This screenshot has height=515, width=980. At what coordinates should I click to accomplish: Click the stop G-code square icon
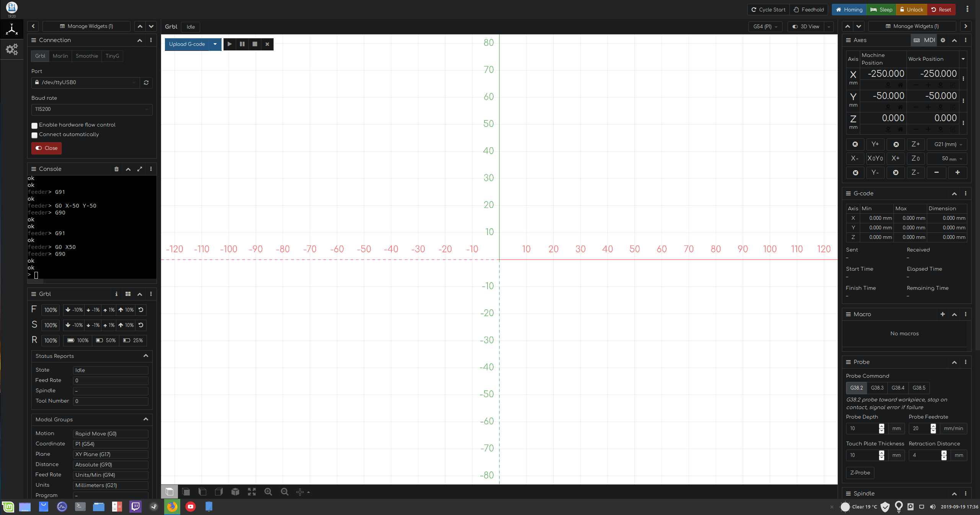point(255,44)
